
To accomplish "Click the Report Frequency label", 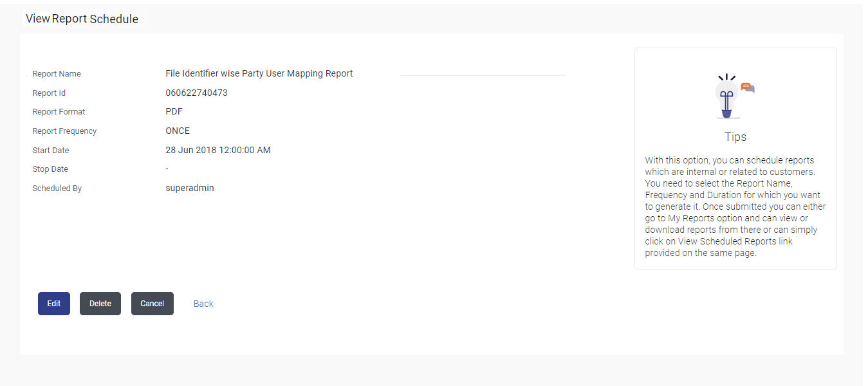I will point(64,131).
